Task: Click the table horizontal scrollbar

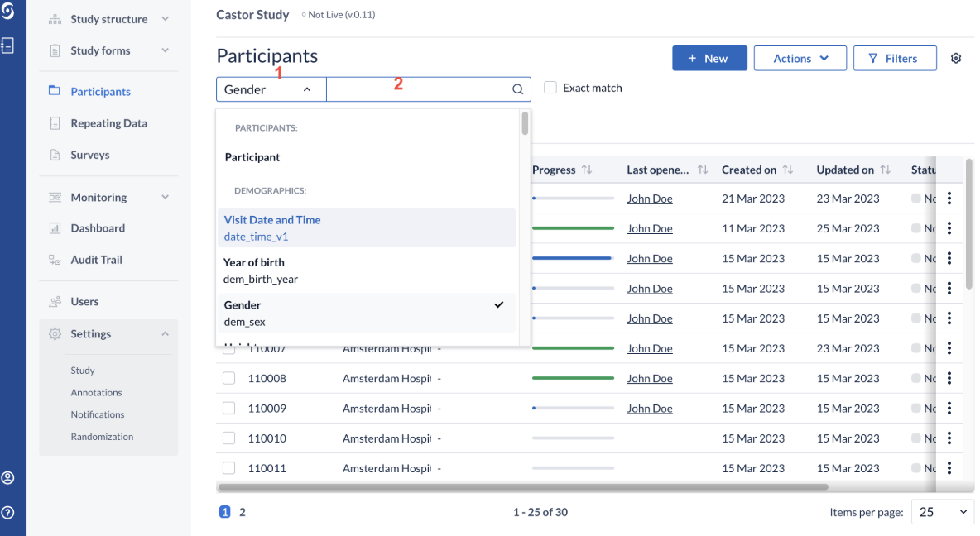Action: tap(522, 486)
